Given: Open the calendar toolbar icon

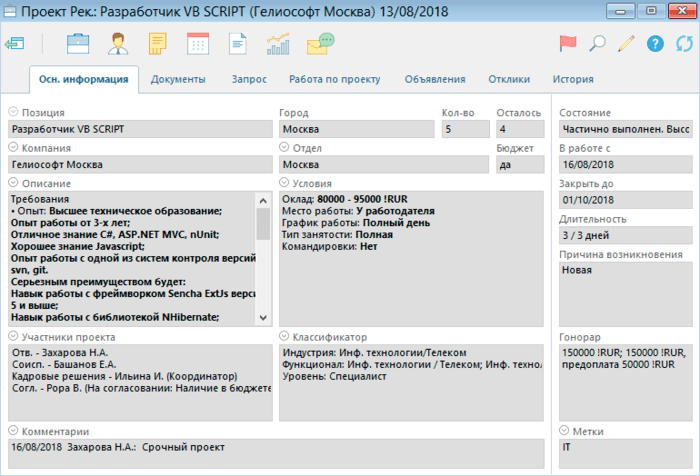Looking at the screenshot, I should (x=198, y=44).
